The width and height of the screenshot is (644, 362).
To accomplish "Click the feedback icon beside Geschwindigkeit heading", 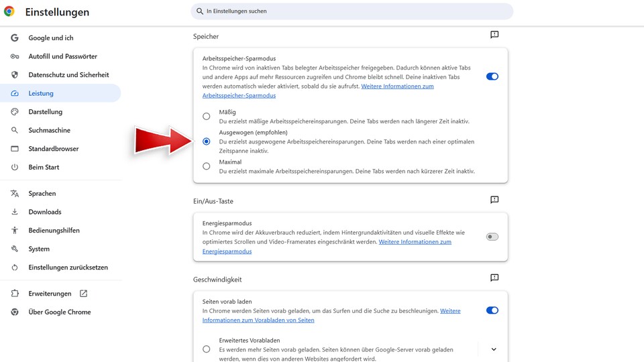I will click(494, 278).
